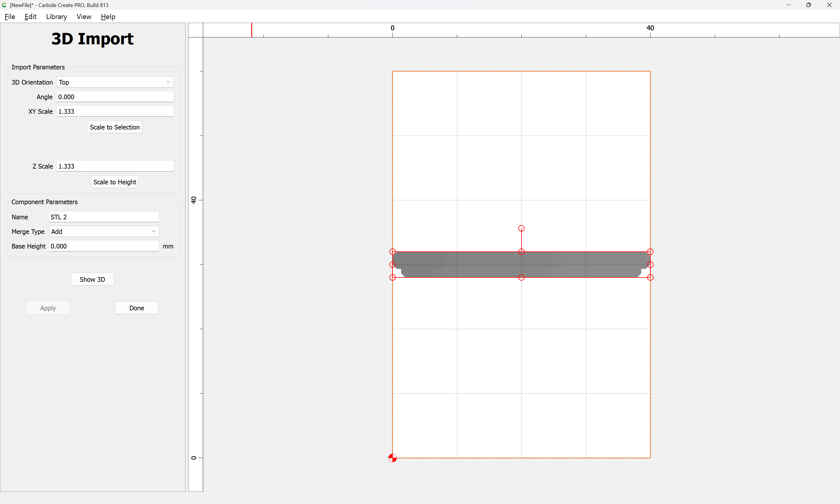The image size is (840, 504).
Task: Click the Name field containing STL 2
Action: point(104,217)
